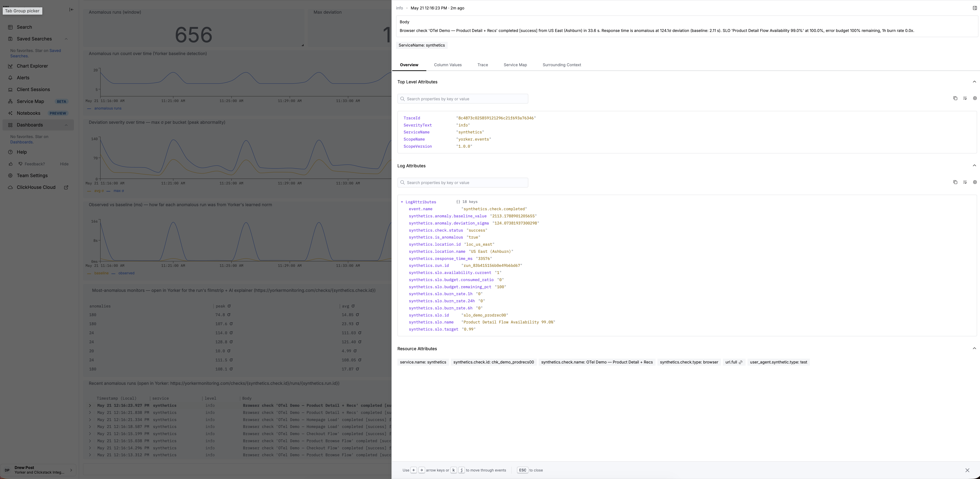This screenshot has width=980, height=479.
Task: Expand the 12:16:21.838 PM log row
Action: click(x=90, y=412)
